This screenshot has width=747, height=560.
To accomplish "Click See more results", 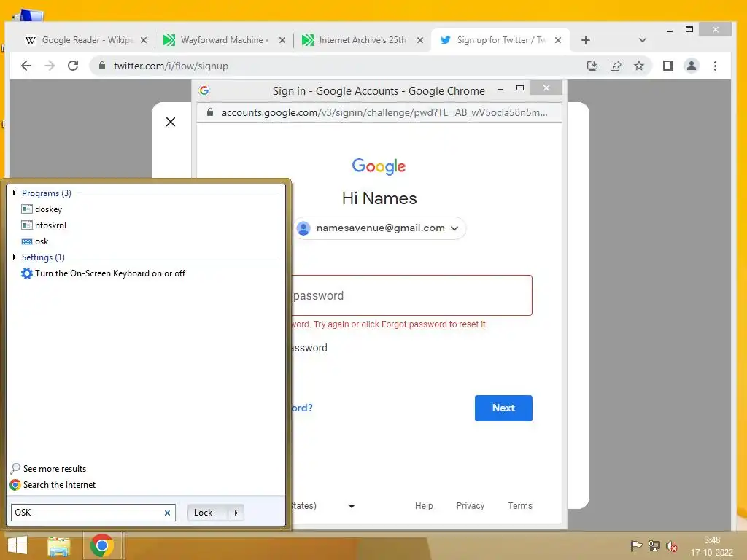I will (48, 469).
